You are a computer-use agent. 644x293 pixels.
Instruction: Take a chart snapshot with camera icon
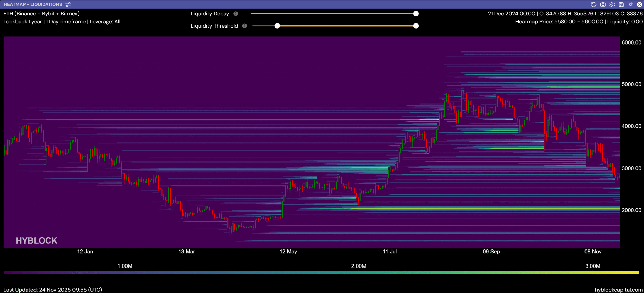pyautogui.click(x=603, y=4)
